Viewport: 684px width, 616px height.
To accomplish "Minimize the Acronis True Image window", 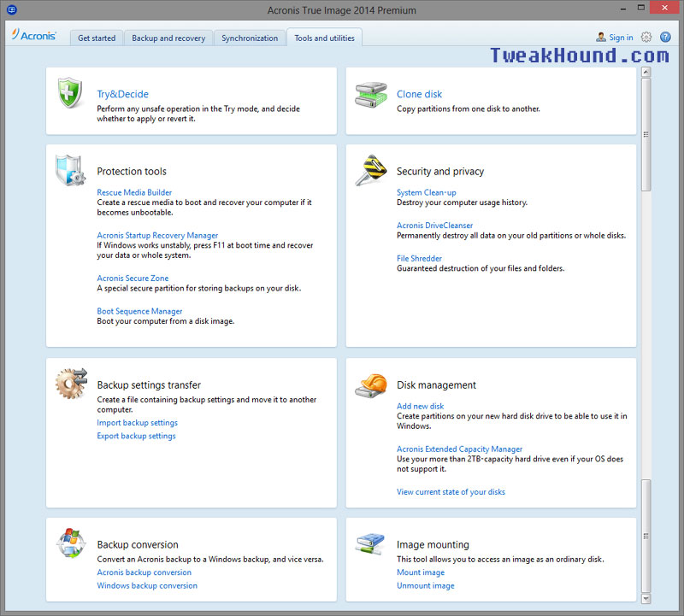I will tap(623, 9).
